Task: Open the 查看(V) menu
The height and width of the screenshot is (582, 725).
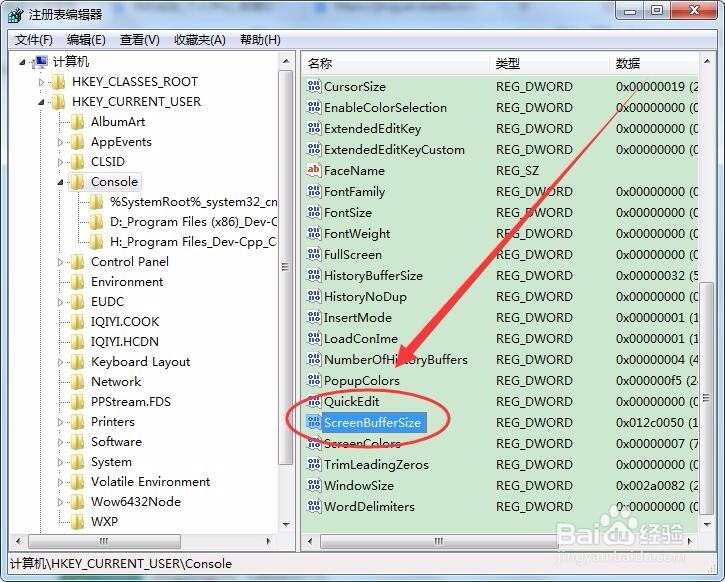Action: click(140, 40)
